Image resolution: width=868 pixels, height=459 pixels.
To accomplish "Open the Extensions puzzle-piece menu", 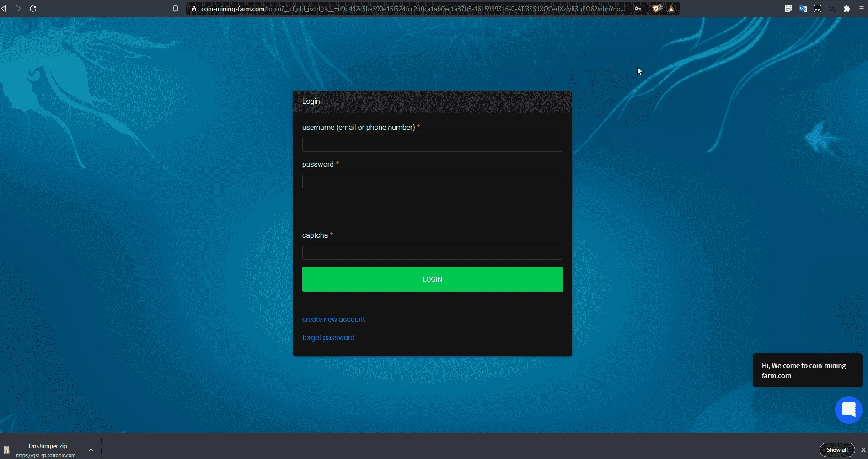I will [x=847, y=9].
